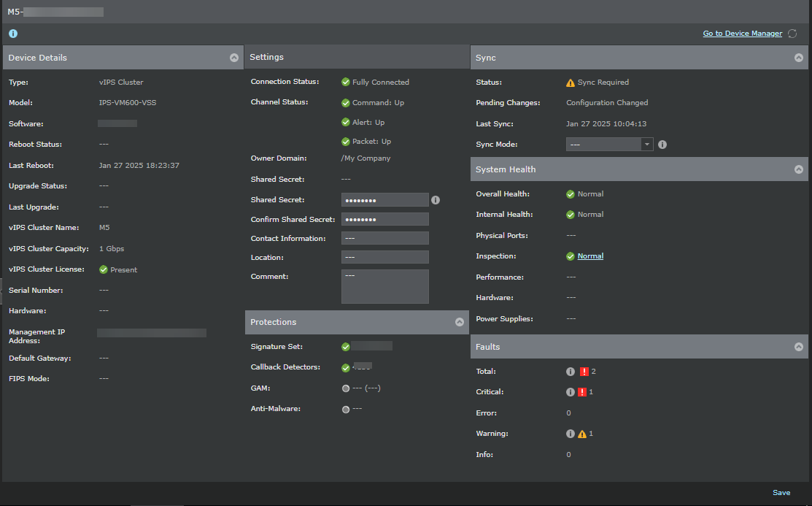The width and height of the screenshot is (812, 506).
Task: Click the Fully Connected green check icon
Action: point(345,82)
